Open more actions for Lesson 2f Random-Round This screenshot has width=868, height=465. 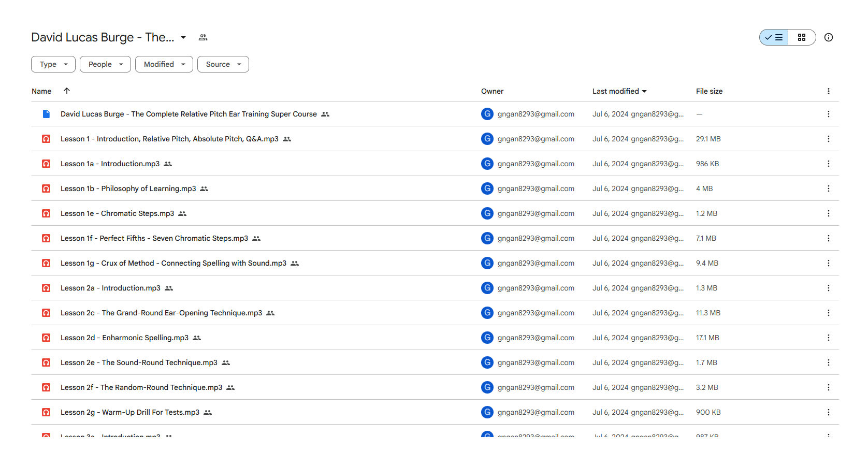click(x=829, y=387)
